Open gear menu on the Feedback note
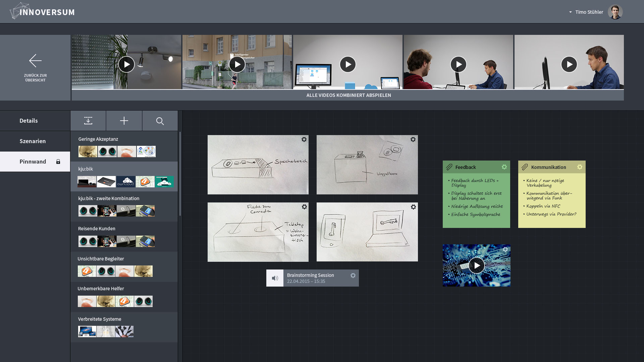 pos(504,167)
